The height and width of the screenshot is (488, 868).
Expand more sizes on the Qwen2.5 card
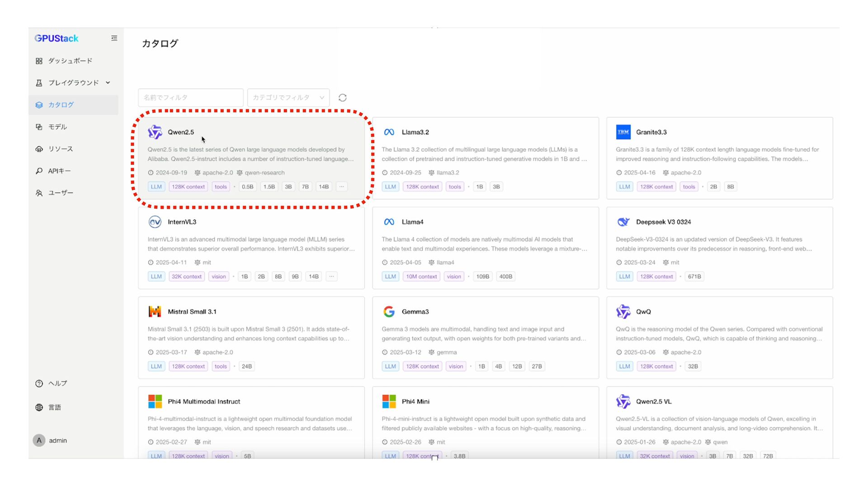pos(342,187)
